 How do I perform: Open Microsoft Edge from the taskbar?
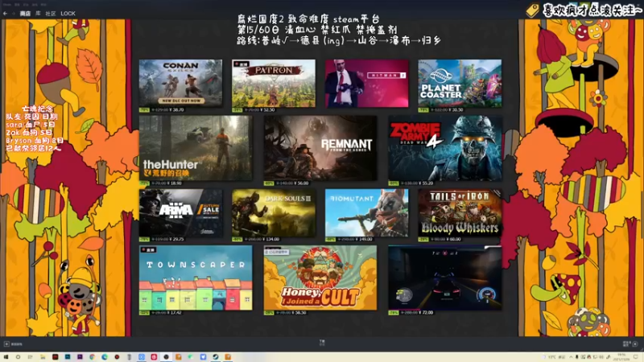coord(105,357)
